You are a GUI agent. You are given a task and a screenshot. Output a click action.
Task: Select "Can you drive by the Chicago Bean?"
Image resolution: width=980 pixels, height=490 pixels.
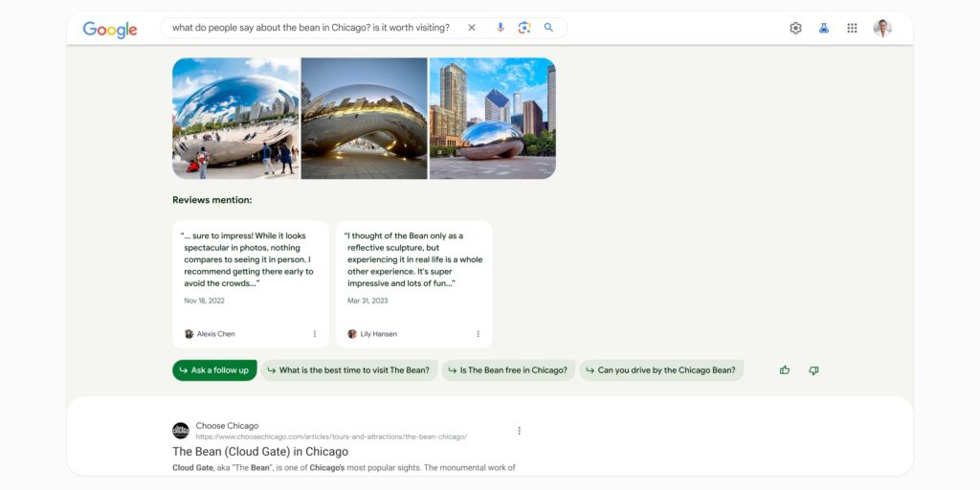[661, 370]
